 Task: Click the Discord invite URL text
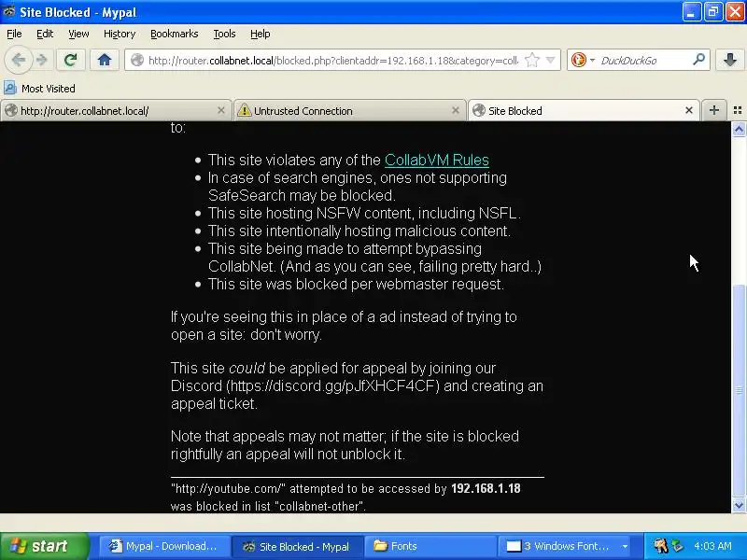pyautogui.click(x=333, y=385)
